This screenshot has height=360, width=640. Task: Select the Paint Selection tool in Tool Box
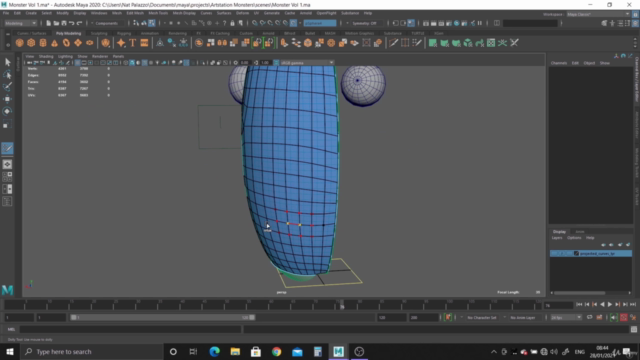pos(7,87)
